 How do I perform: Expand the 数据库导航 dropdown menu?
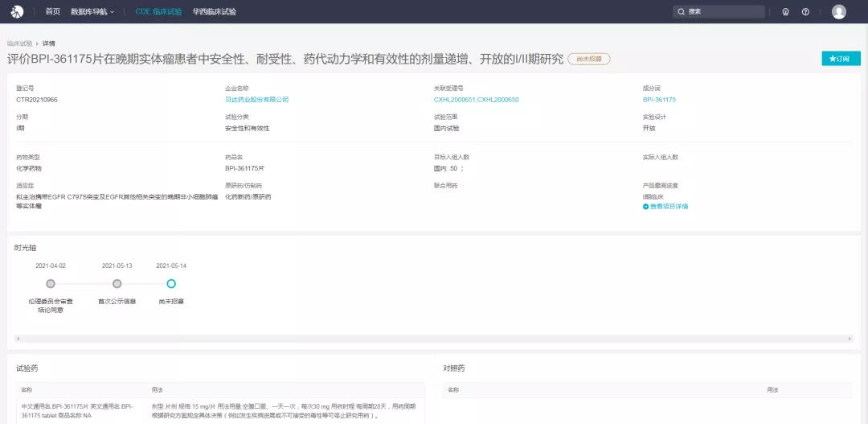tap(92, 12)
